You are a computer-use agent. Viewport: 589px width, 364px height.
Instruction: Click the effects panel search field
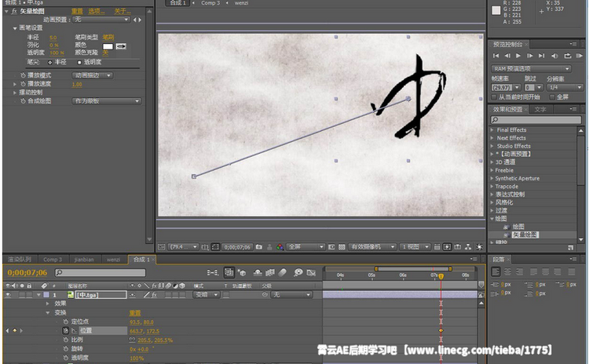pos(536,120)
